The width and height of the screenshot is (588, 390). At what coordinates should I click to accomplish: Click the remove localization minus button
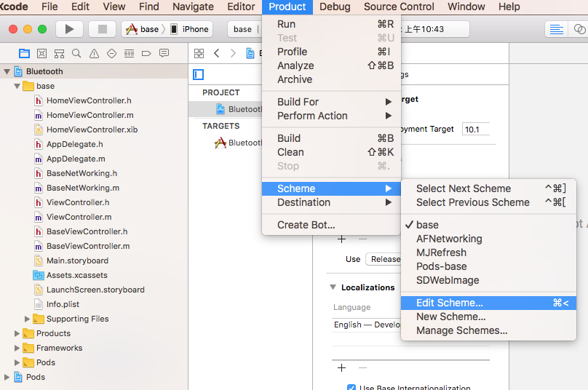click(x=362, y=368)
